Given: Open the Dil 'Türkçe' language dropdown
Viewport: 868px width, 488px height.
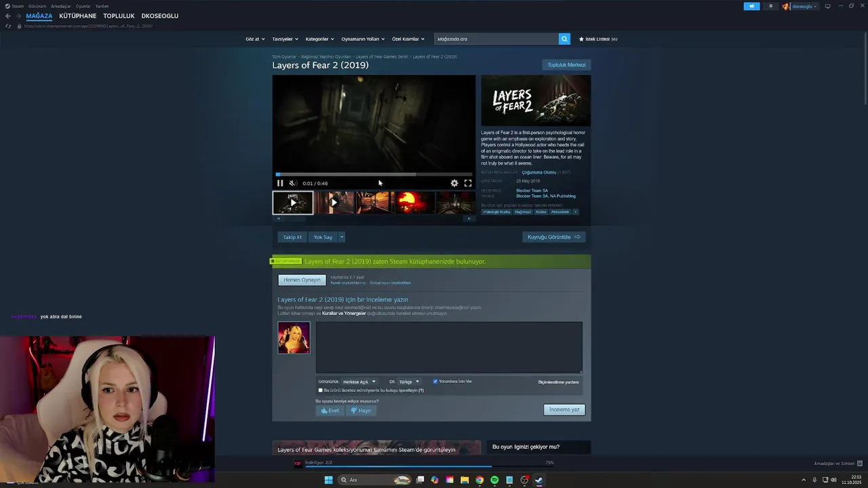Looking at the screenshot, I should pyautogui.click(x=408, y=382).
